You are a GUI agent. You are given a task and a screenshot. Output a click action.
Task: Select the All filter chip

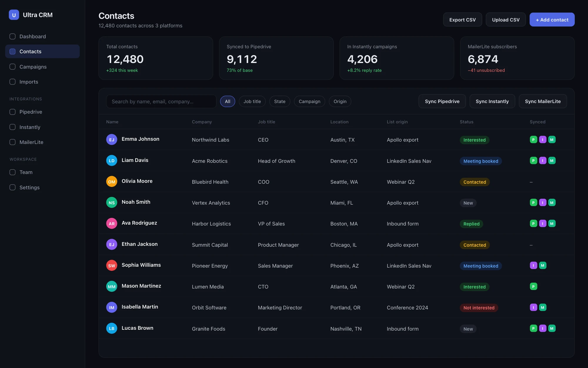(228, 101)
